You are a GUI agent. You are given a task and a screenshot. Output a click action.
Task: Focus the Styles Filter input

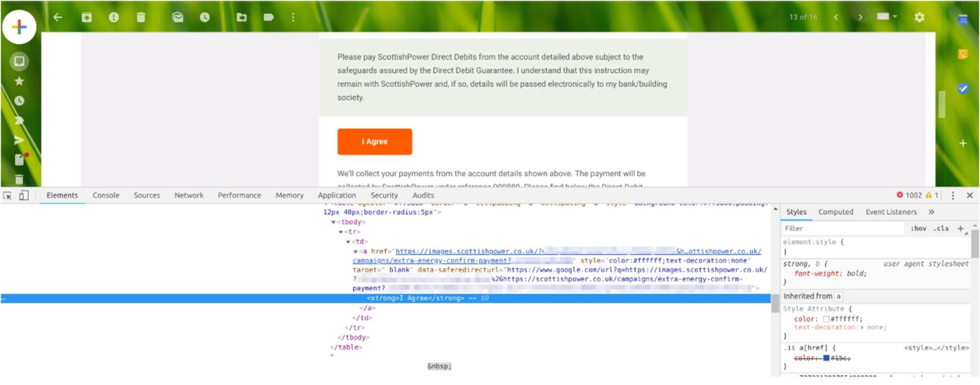tap(843, 228)
